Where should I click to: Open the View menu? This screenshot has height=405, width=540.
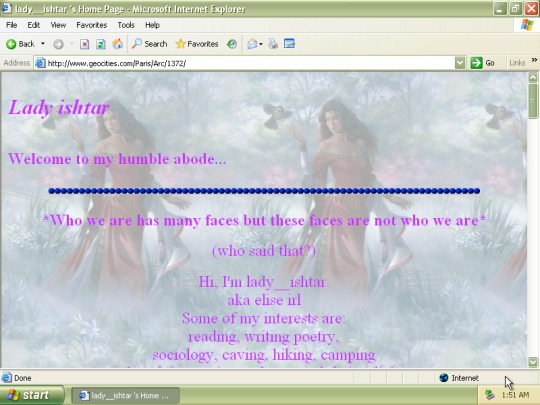click(58, 25)
